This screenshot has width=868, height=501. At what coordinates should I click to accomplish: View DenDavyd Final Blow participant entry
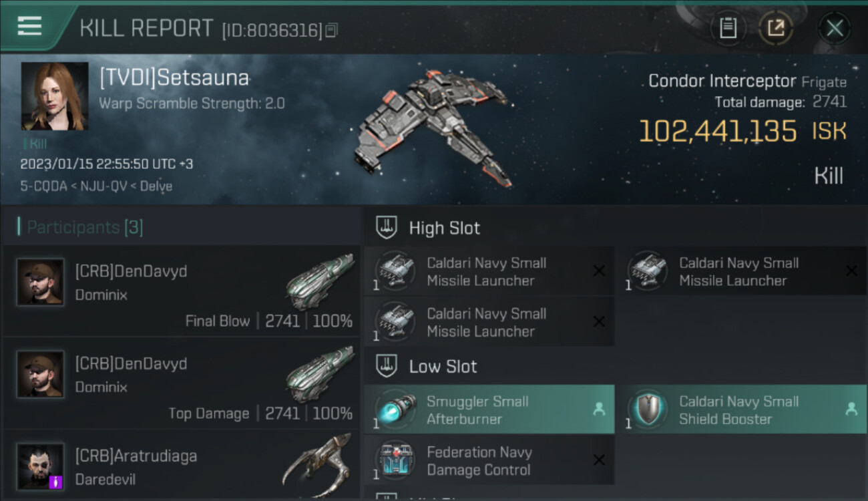181,291
